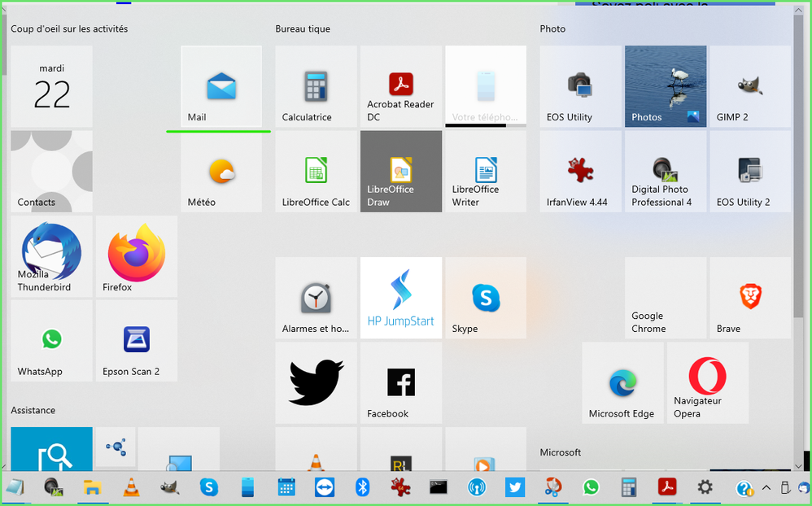Open the Mail tile
This screenshot has height=506, width=812.
coord(221,86)
